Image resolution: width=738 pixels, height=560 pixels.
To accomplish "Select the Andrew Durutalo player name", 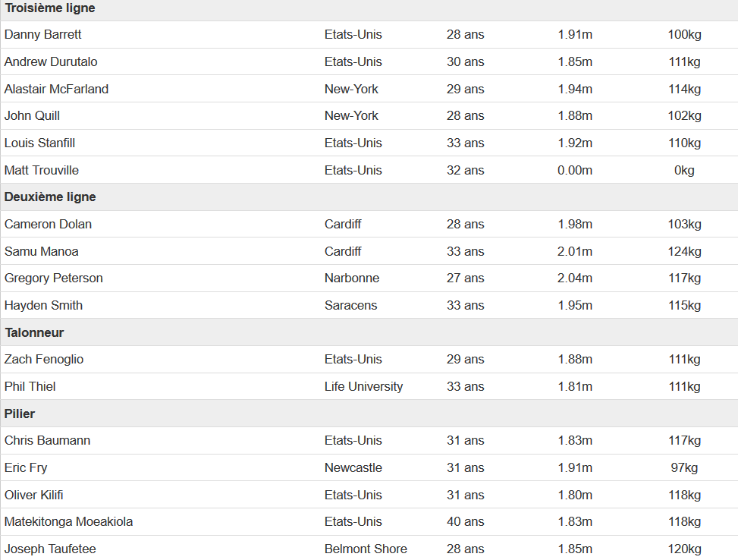I will pyautogui.click(x=51, y=61).
